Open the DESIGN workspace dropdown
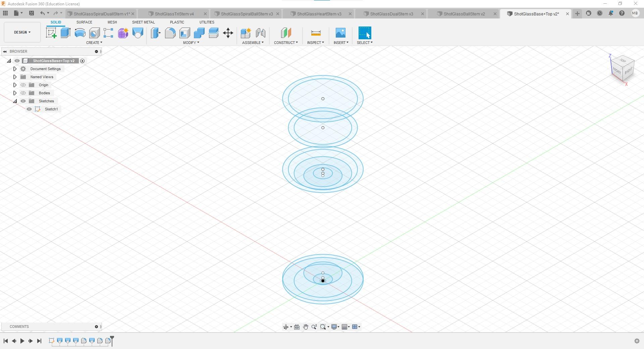 click(22, 32)
